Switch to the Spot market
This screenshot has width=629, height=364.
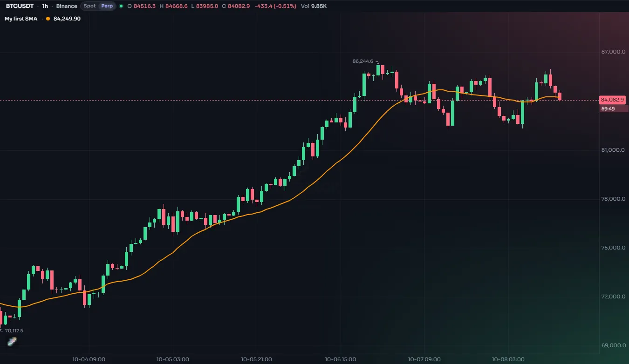coord(89,6)
